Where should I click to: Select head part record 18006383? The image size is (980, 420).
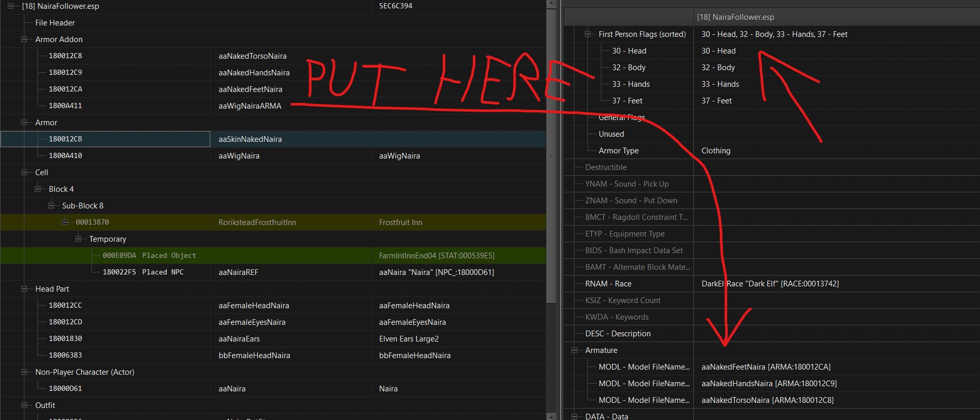65,356
